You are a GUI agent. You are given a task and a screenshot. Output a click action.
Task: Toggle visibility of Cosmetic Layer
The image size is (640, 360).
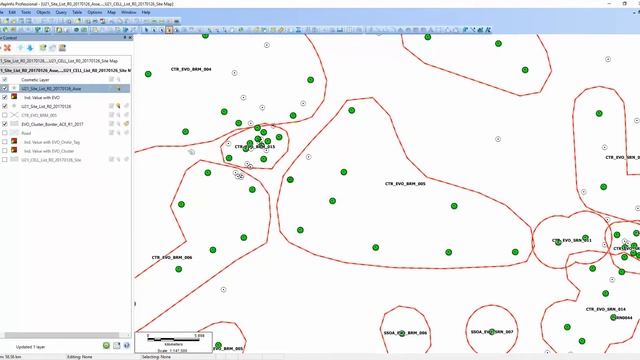(x=5, y=80)
